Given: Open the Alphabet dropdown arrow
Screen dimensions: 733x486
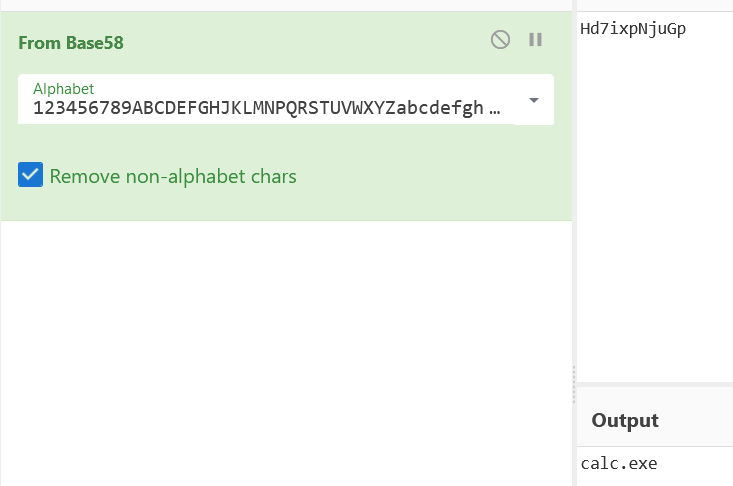Looking at the screenshot, I should click(533, 100).
